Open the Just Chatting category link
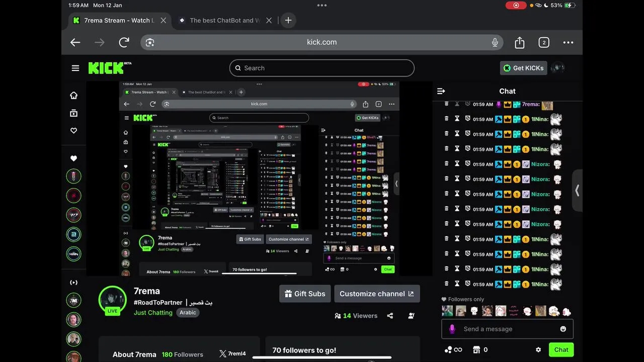 [153, 313]
